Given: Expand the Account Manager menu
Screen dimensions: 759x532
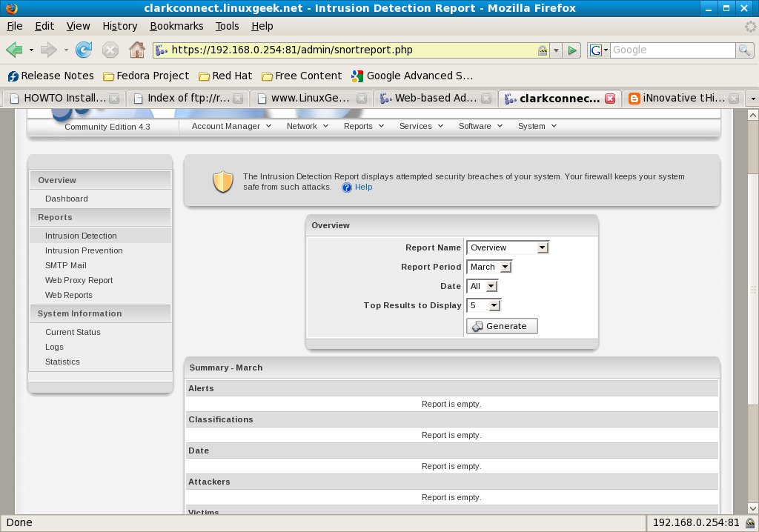Looking at the screenshot, I should click(x=231, y=126).
